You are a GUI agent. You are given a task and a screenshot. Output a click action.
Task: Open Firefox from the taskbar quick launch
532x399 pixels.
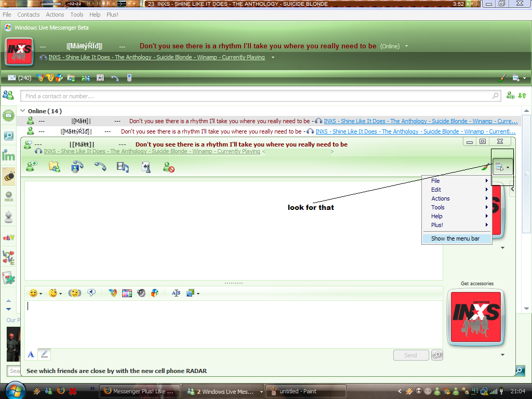(61, 391)
